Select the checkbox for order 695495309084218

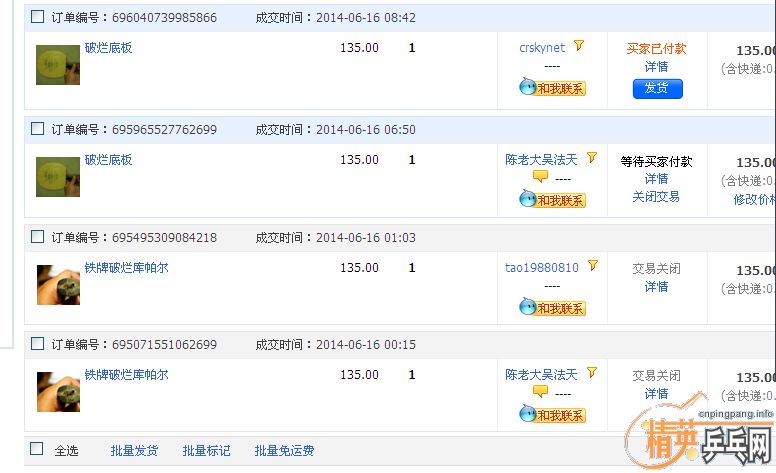pos(38,237)
